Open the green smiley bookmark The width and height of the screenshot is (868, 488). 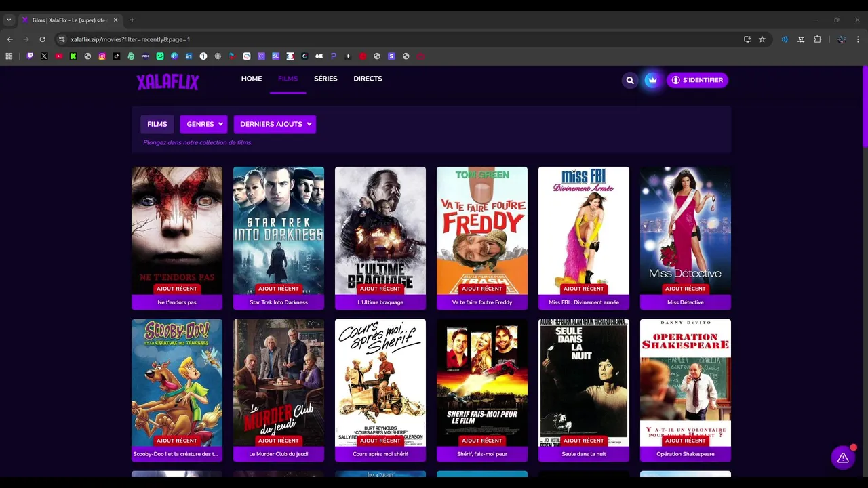(160, 56)
